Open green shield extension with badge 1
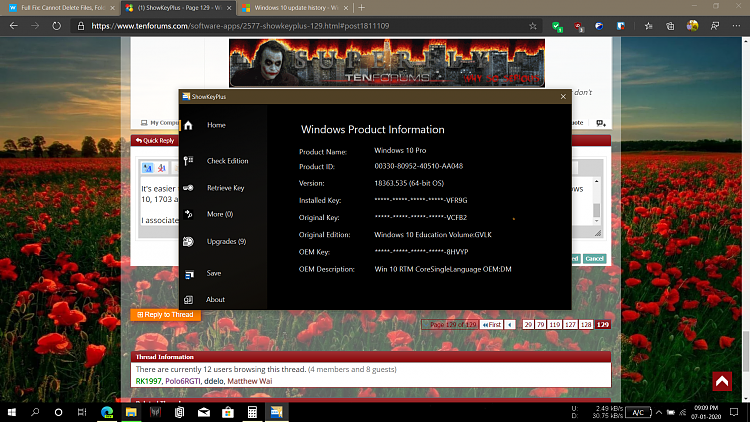Image resolution: width=750 pixels, height=422 pixels. (x=557, y=26)
